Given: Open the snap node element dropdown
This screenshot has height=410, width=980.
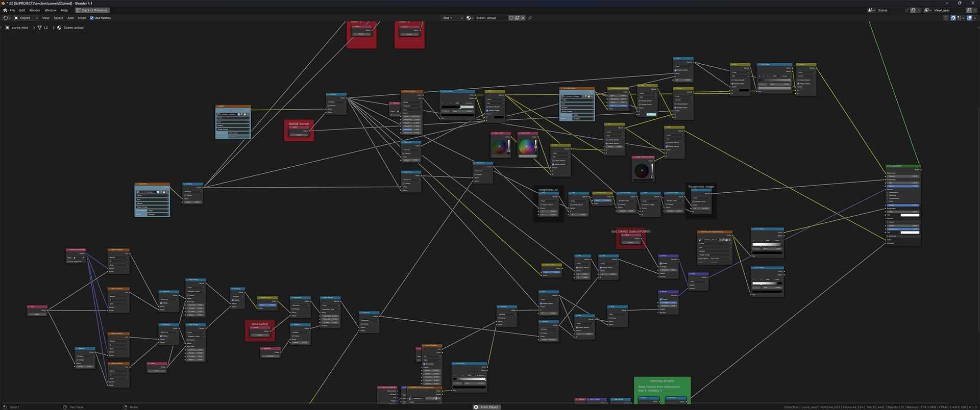Looking at the screenshot, I should pyautogui.click(x=960, y=18).
